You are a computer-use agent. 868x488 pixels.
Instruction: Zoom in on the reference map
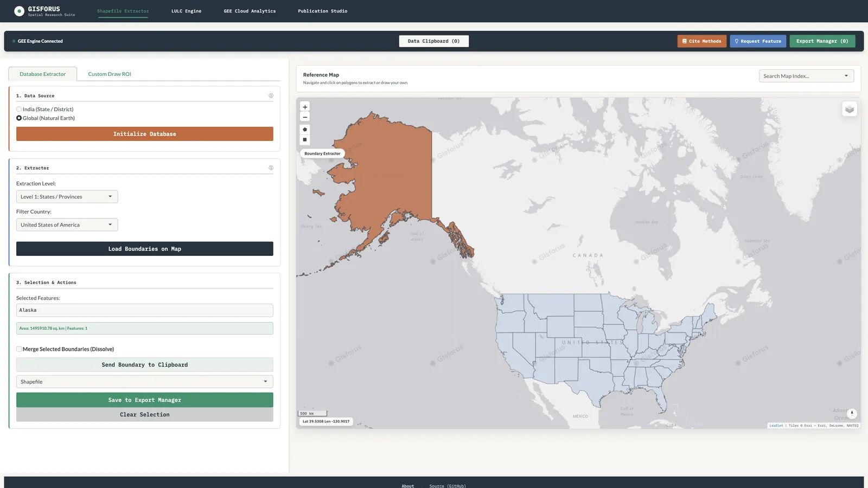tap(305, 107)
